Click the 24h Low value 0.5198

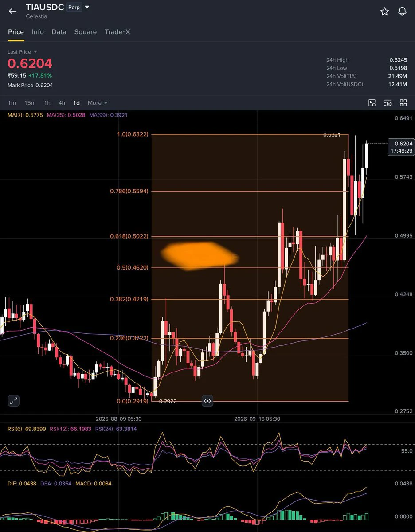point(398,68)
